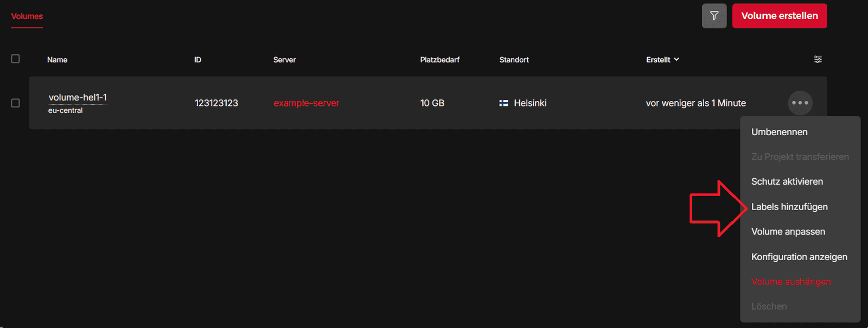Click the volume ID 123123123
Viewport: 868px width, 328px height.
(216, 103)
